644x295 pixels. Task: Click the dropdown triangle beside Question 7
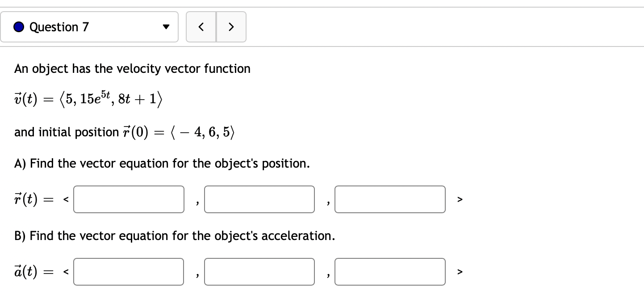coord(165,27)
